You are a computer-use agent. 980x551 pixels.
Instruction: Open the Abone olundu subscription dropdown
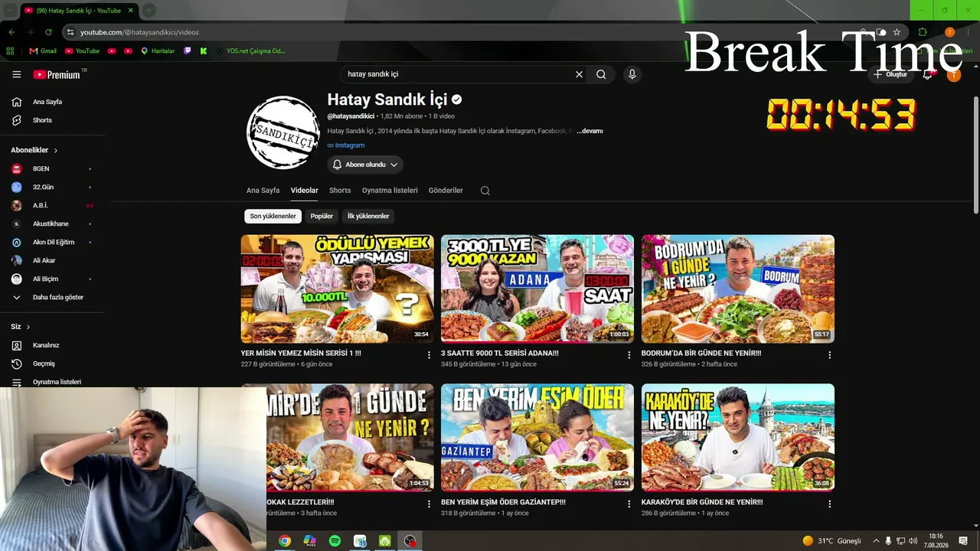click(365, 165)
